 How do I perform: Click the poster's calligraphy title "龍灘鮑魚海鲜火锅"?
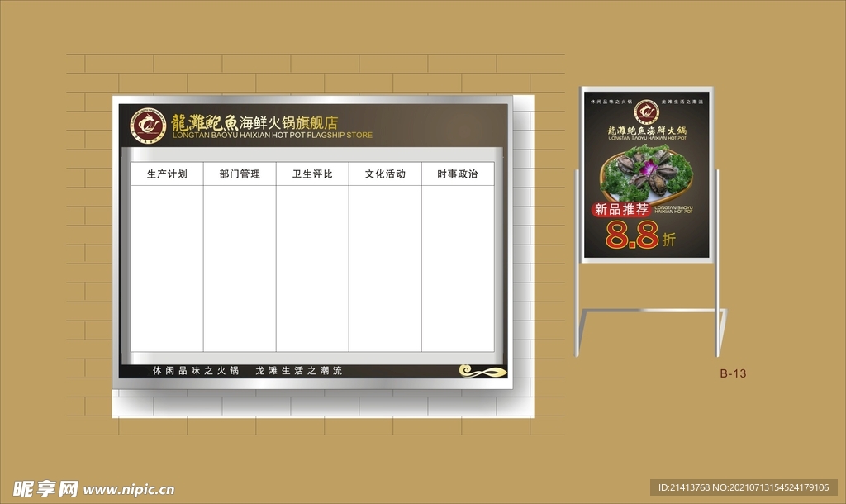tap(647, 130)
